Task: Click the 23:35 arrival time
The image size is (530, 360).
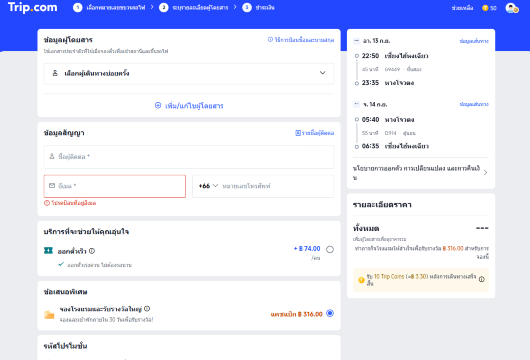Action: pos(370,83)
